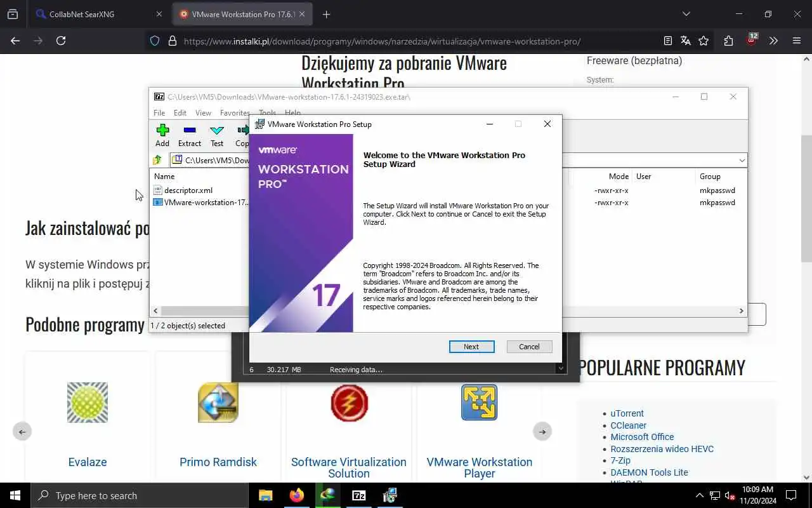
Task: Click 7-Zip horizontal scrollbar left arrow
Action: [156, 311]
